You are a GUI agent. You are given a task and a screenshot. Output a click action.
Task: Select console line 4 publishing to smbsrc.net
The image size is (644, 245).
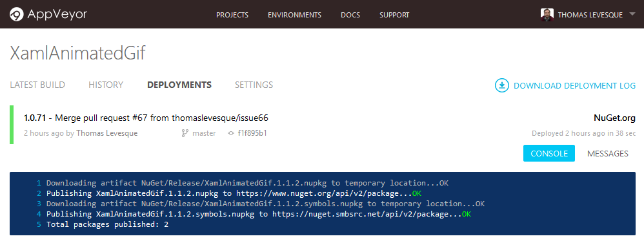(x=259, y=214)
